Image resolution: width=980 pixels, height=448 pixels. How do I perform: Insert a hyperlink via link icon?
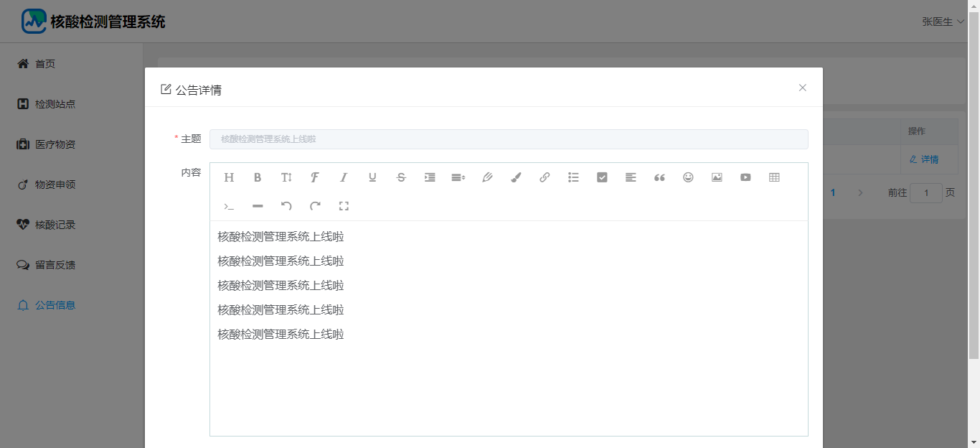tap(545, 177)
